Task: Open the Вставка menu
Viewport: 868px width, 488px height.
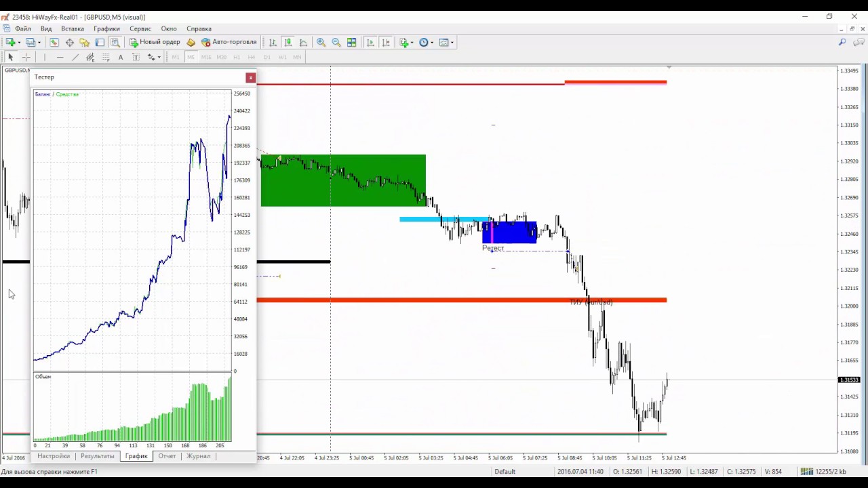Action: (x=73, y=28)
